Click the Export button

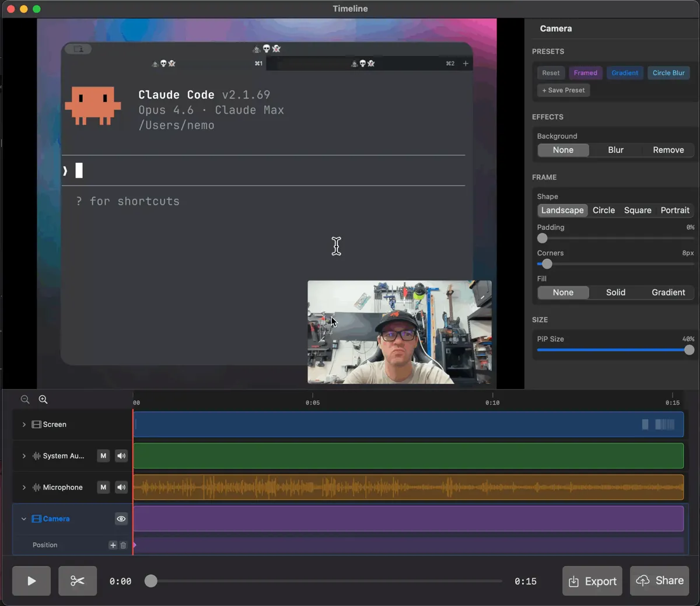click(x=592, y=581)
